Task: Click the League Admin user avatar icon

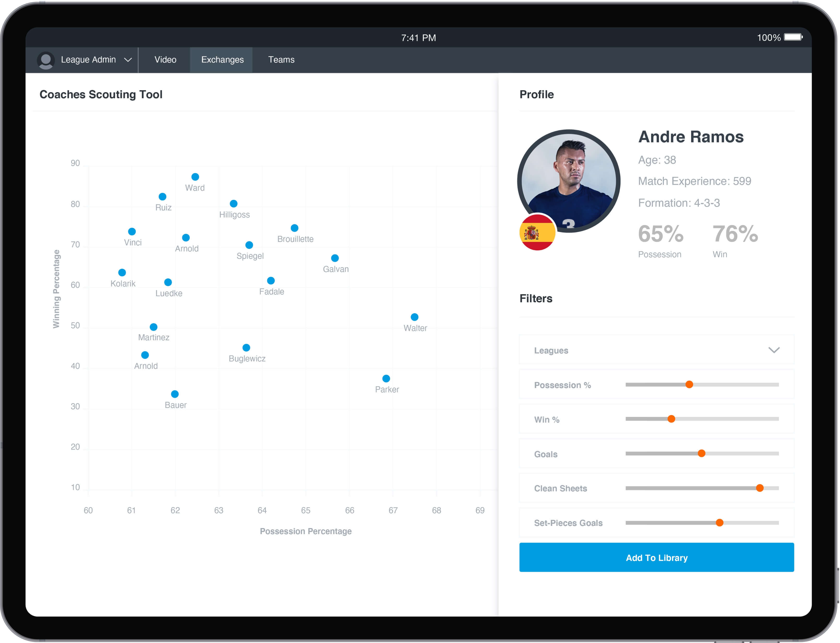Action: coord(46,60)
